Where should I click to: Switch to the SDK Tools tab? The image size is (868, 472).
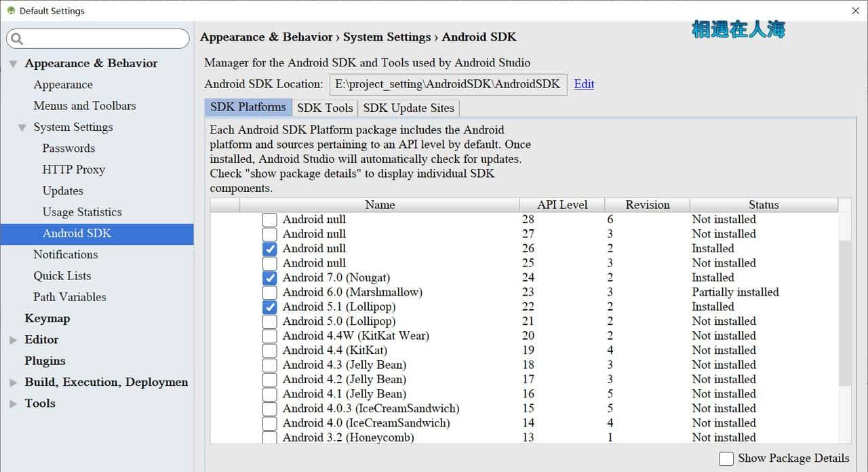click(325, 108)
